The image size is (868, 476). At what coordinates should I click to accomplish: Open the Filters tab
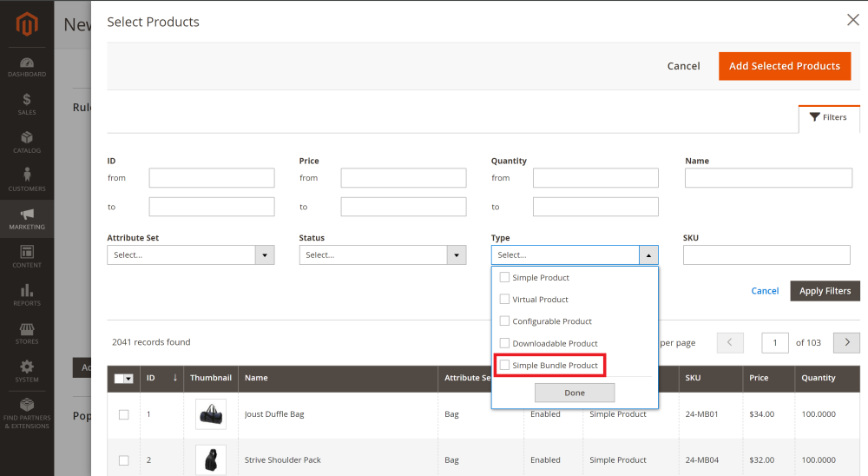pos(829,117)
